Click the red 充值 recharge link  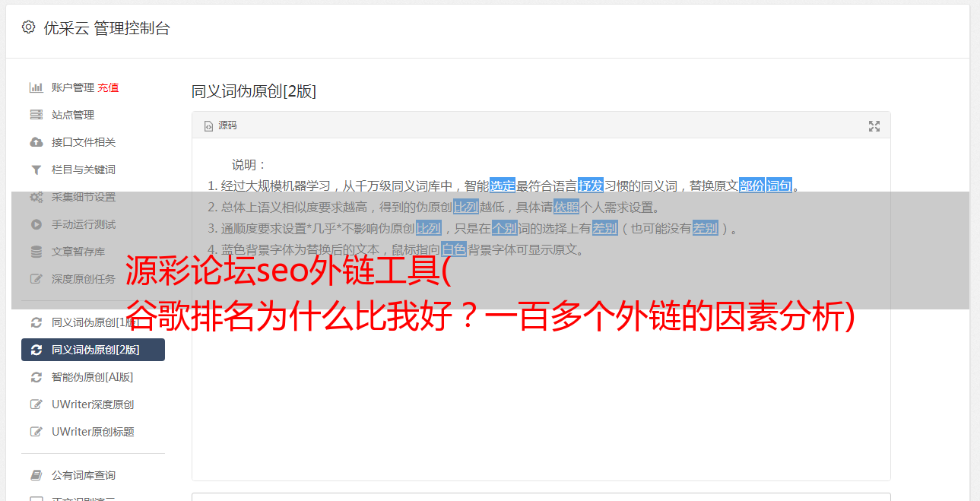pyautogui.click(x=108, y=87)
